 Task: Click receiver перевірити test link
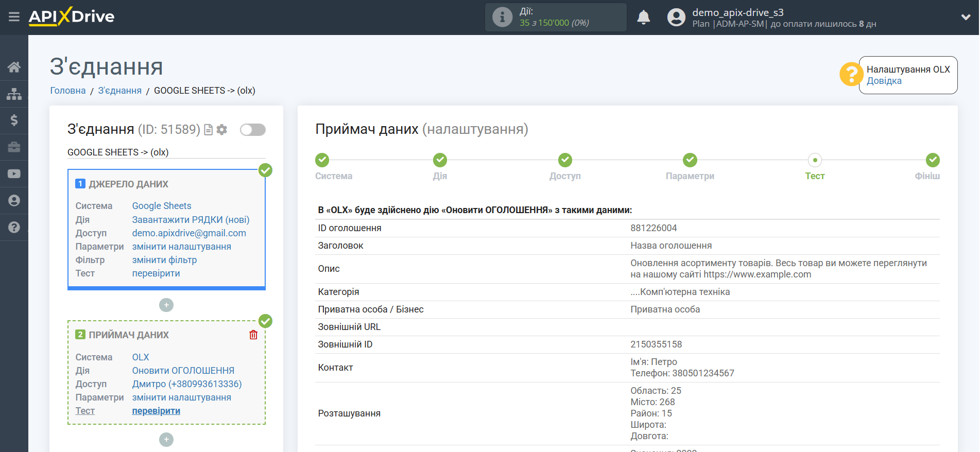[x=156, y=411]
